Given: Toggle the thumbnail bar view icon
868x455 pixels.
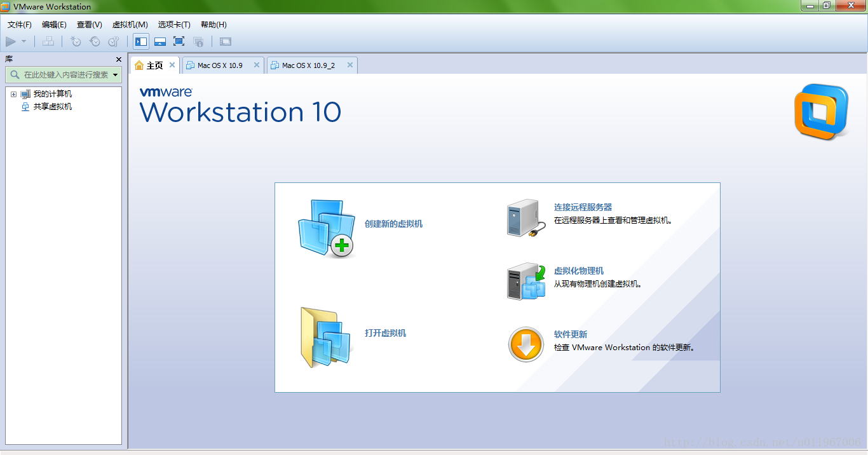Looking at the screenshot, I should point(160,41).
